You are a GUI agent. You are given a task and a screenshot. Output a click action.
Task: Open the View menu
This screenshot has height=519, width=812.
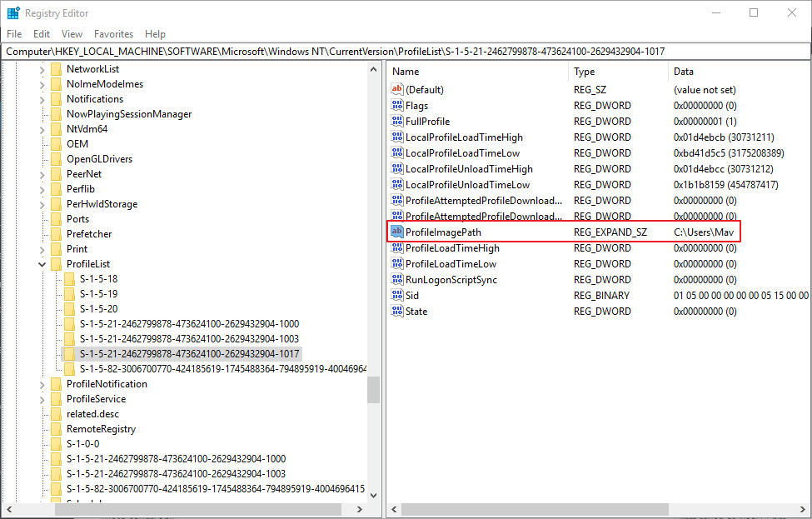(x=72, y=33)
